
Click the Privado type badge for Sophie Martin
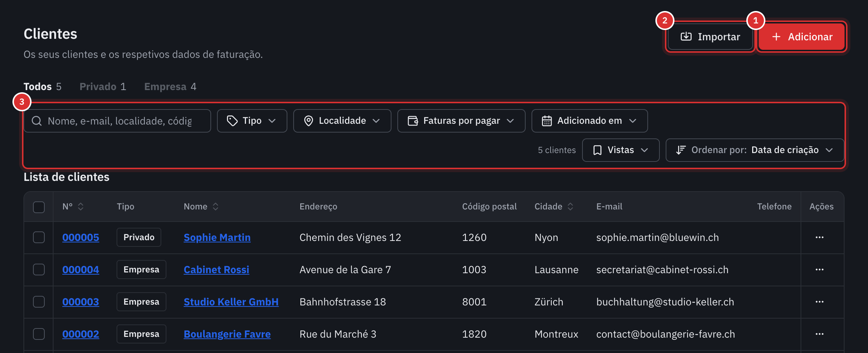coord(139,237)
